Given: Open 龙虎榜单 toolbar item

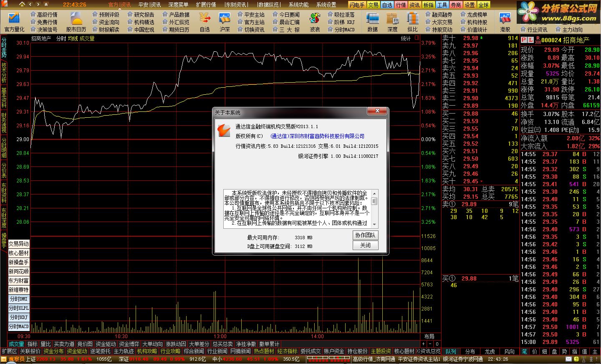Looking at the screenshot, I should (x=474, y=15).
